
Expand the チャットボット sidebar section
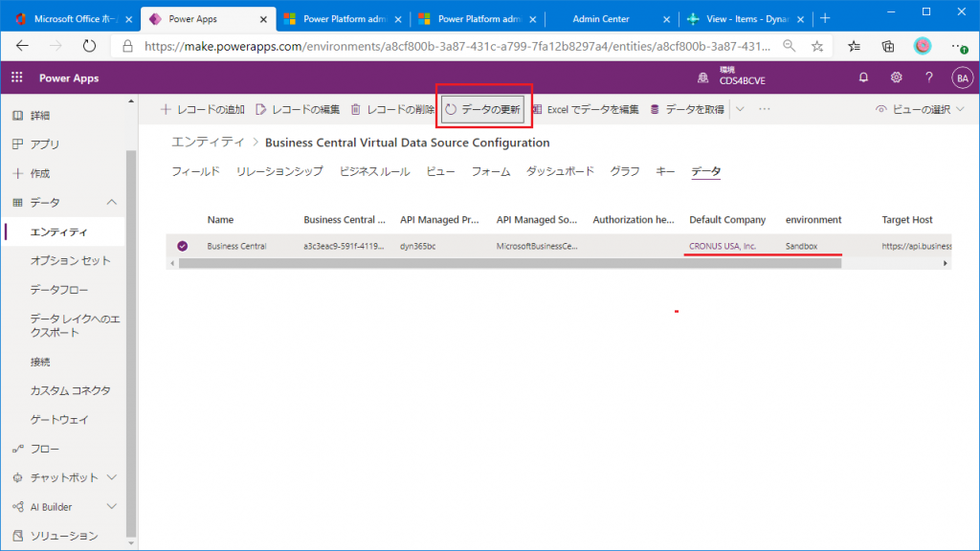pos(111,477)
